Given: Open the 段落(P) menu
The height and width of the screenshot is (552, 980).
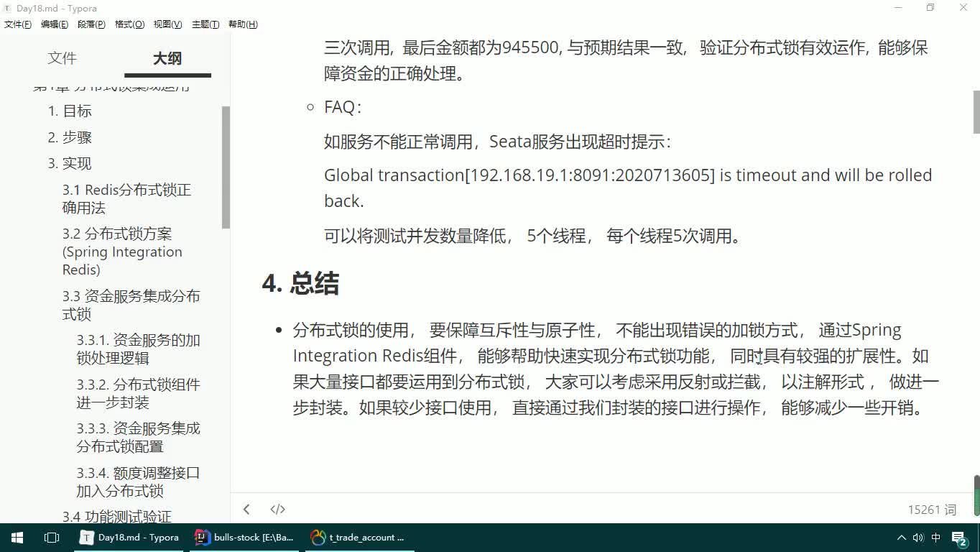Looking at the screenshot, I should coord(91,24).
